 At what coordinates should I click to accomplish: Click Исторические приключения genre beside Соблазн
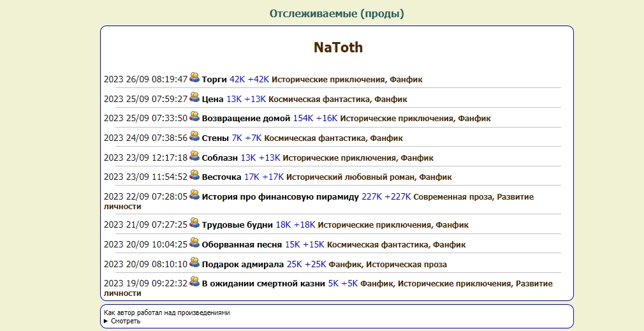click(340, 158)
